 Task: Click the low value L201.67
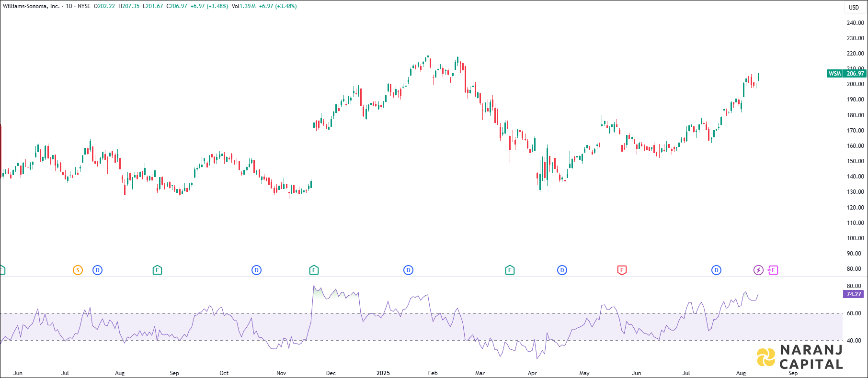point(153,6)
